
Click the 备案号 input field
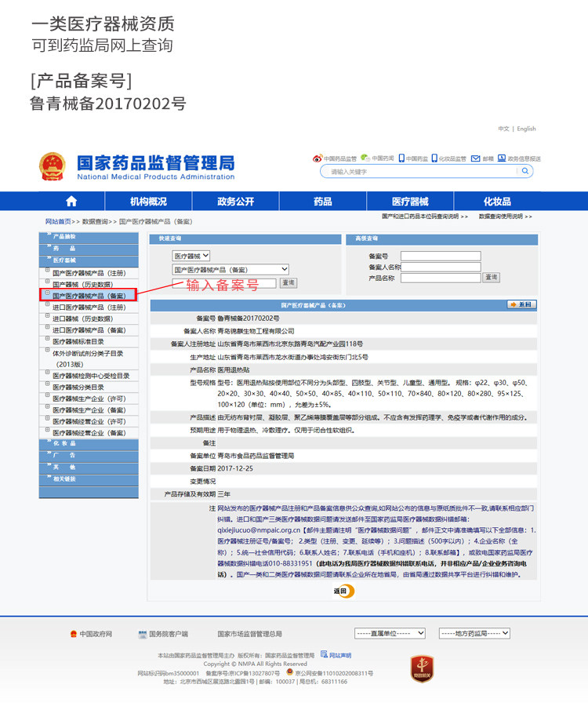441,257
